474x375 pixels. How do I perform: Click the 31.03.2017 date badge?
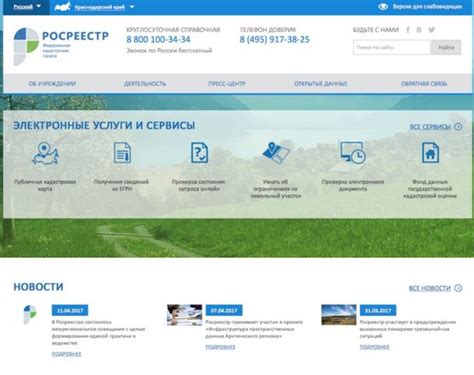pyautogui.click(x=378, y=310)
